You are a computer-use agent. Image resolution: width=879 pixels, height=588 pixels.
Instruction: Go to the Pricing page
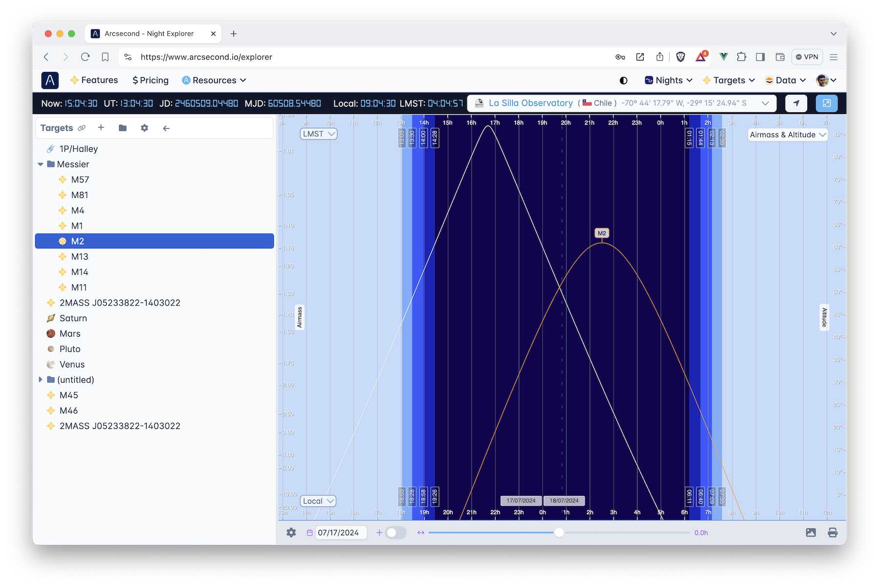(150, 81)
